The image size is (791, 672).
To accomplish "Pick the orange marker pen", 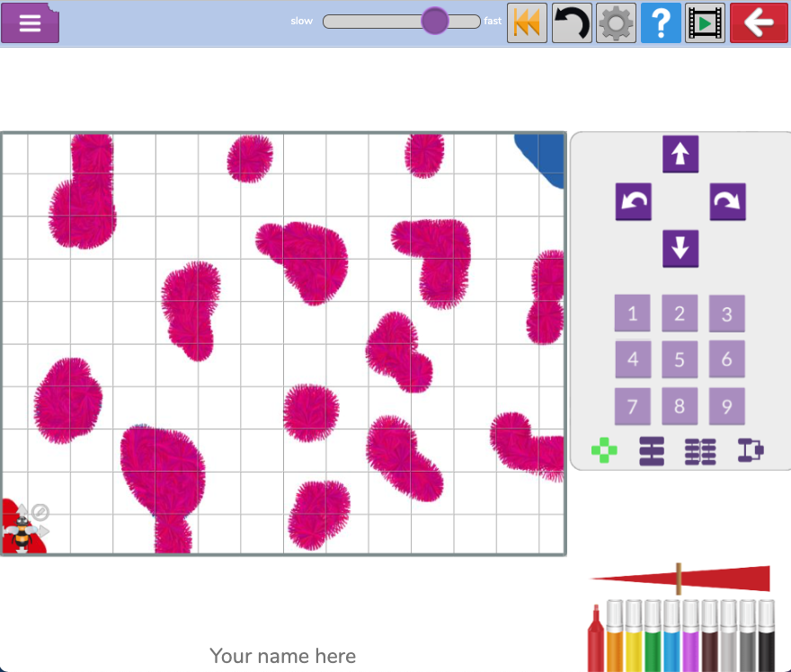I will click(x=615, y=636).
